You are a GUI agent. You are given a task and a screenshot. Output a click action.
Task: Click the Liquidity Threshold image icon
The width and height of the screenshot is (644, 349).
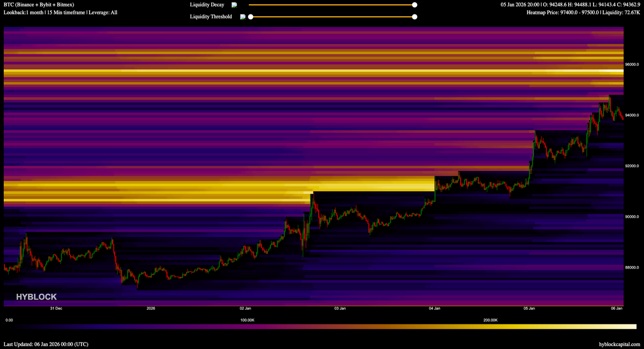243,17
